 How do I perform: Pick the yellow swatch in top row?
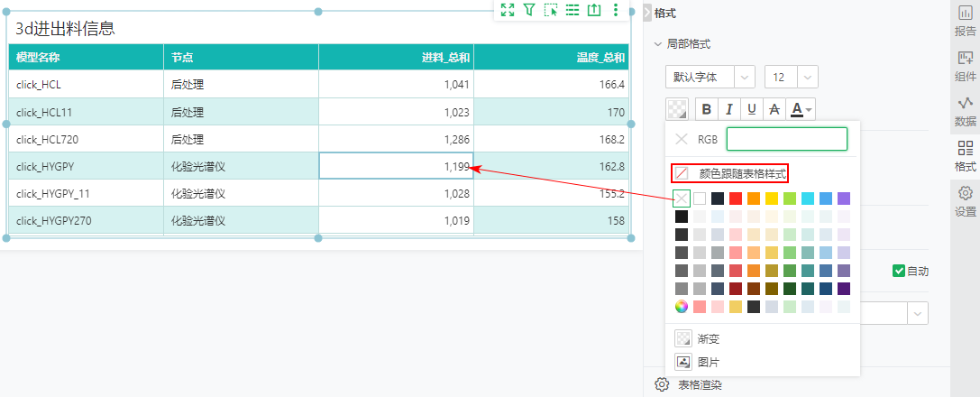pos(772,198)
